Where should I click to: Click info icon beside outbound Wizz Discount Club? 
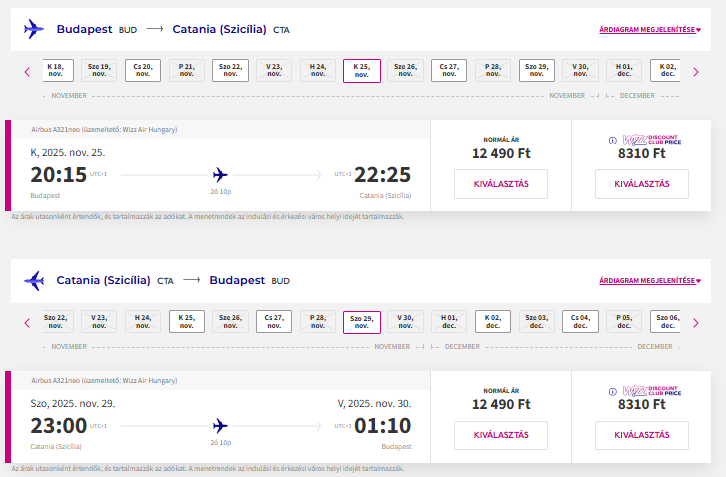(x=612, y=141)
